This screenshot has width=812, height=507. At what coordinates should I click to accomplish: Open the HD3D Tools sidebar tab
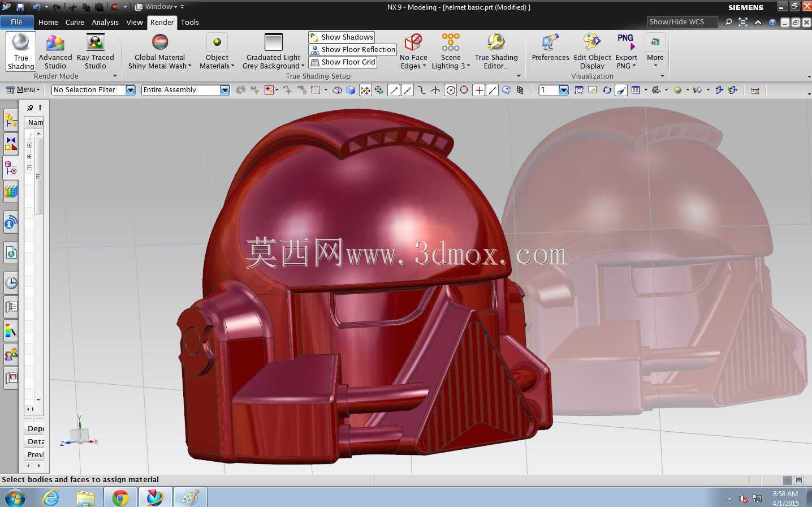[x=11, y=222]
